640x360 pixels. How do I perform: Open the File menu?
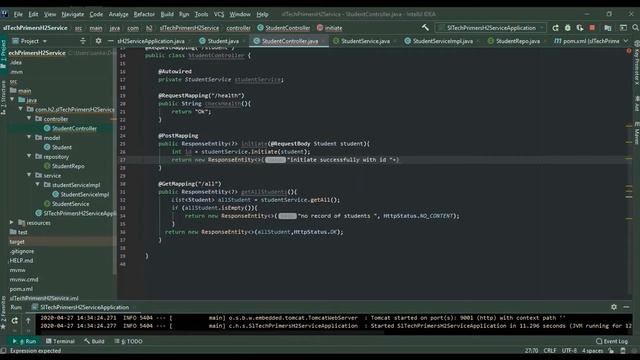(x=18, y=14)
